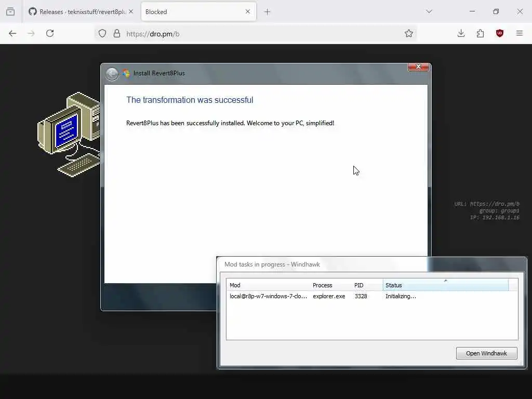Click the group: group1 text
532x399 pixels.
click(499, 211)
